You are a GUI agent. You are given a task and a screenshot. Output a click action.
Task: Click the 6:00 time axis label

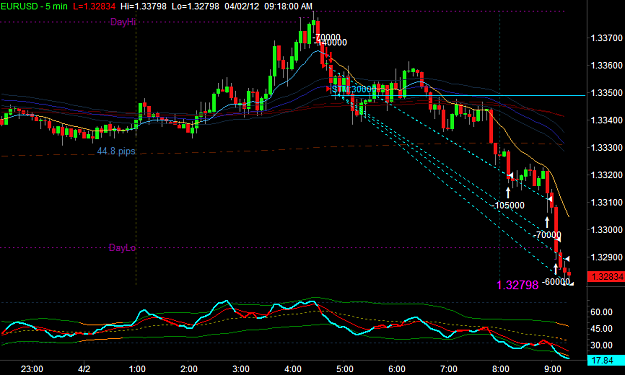(397, 369)
